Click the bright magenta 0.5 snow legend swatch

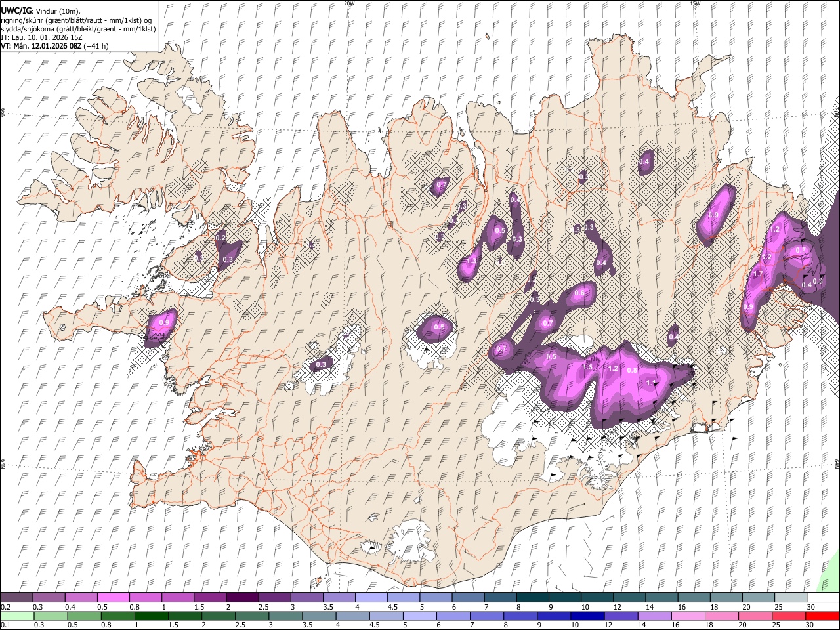113,597
